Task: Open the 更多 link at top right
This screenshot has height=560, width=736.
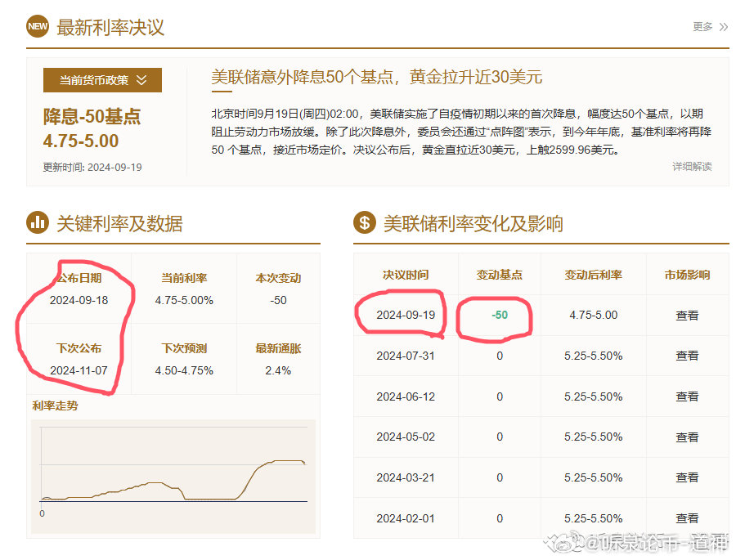Action: point(710,27)
